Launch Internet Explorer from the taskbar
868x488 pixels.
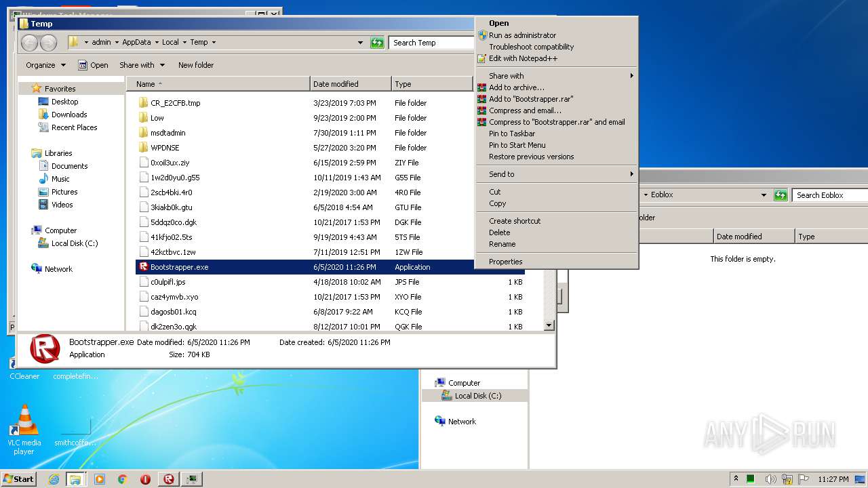click(54, 479)
